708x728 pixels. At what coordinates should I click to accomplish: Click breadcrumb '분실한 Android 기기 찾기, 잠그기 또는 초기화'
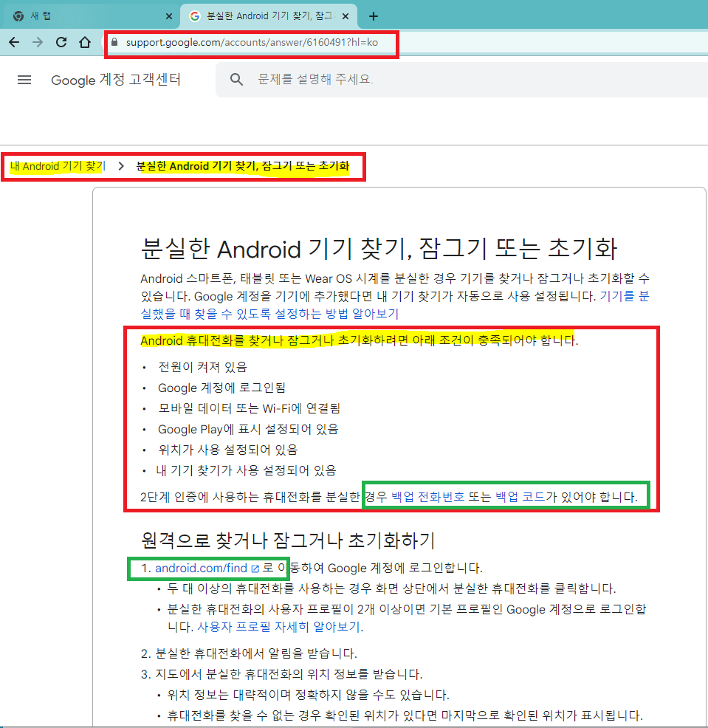pos(242,166)
